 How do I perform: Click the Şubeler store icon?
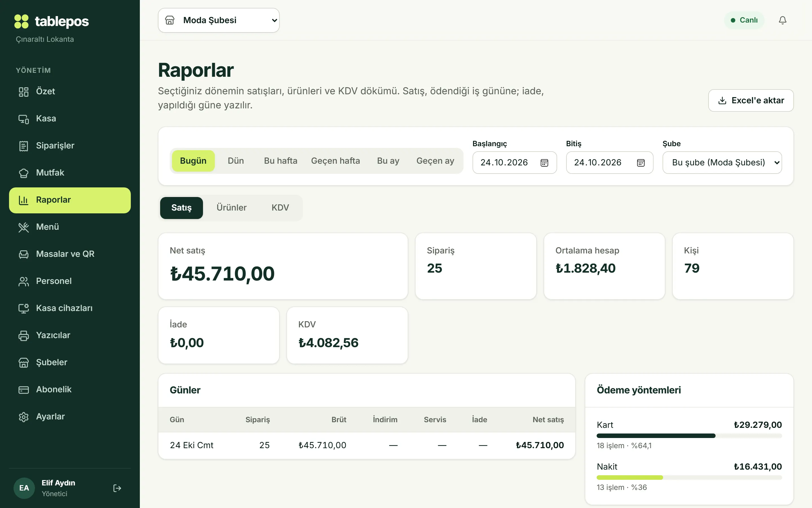click(x=23, y=363)
